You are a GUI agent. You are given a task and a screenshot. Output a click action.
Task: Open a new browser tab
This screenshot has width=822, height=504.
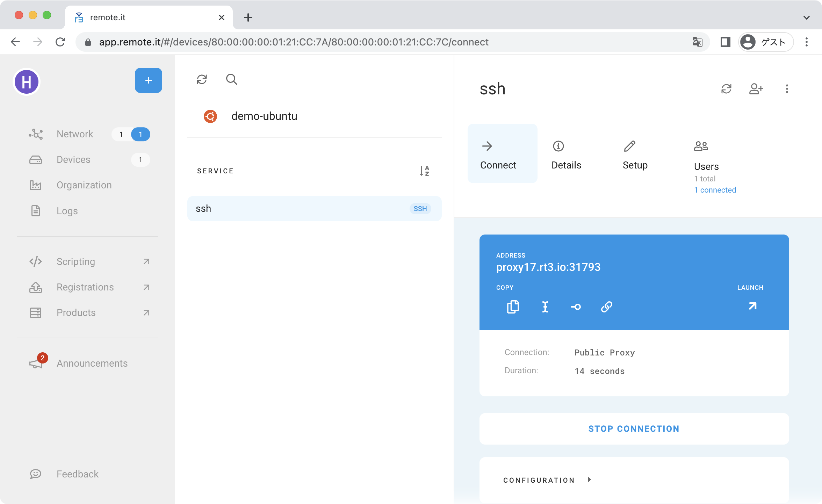[248, 17]
